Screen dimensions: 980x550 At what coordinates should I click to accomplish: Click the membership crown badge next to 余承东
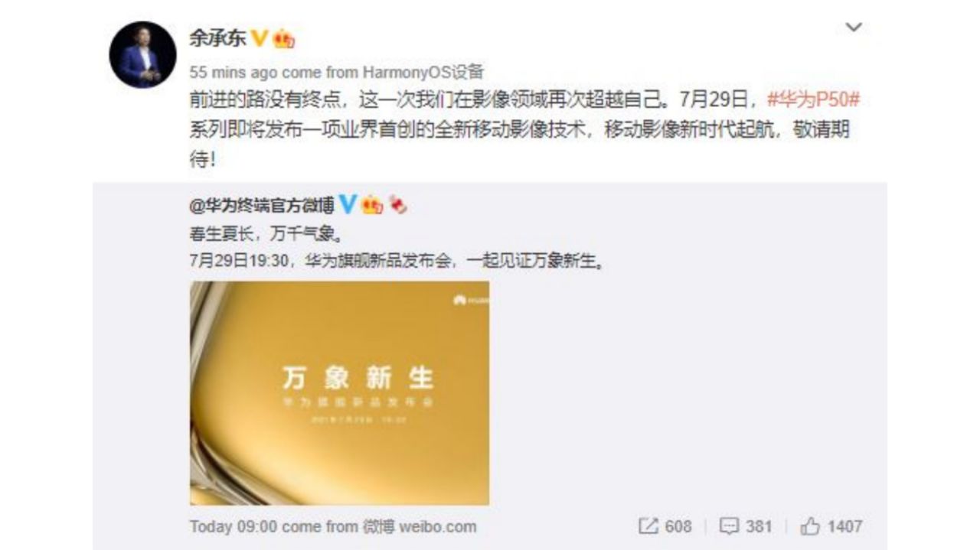pyautogui.click(x=284, y=39)
